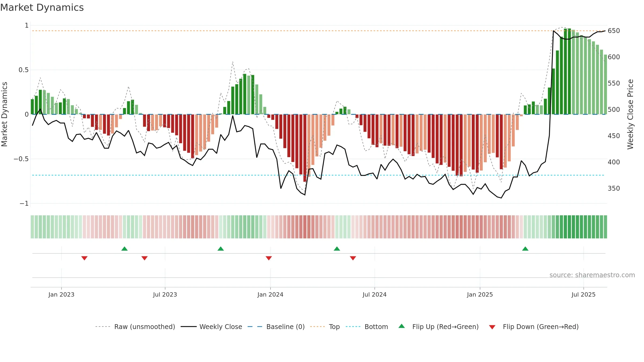Viewport: 644px width, 362px height.
Task: Click the red Flip Down legend triangle icon
Action: (492, 327)
